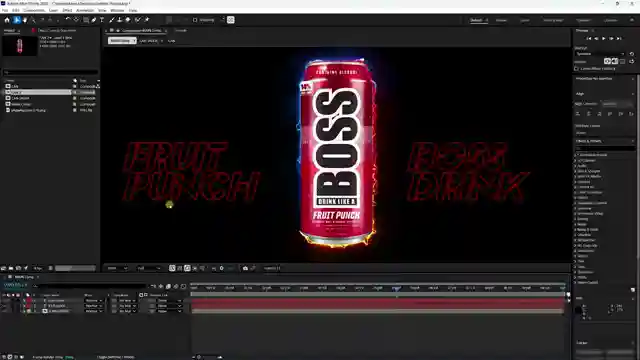The height and width of the screenshot is (360, 640).
Task: Select the Roto Brush tool
Action: [x=138, y=20]
